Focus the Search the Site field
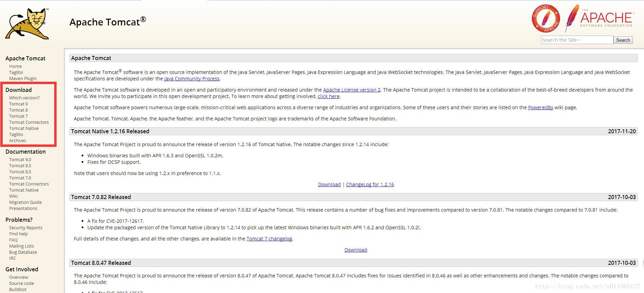 [577, 40]
